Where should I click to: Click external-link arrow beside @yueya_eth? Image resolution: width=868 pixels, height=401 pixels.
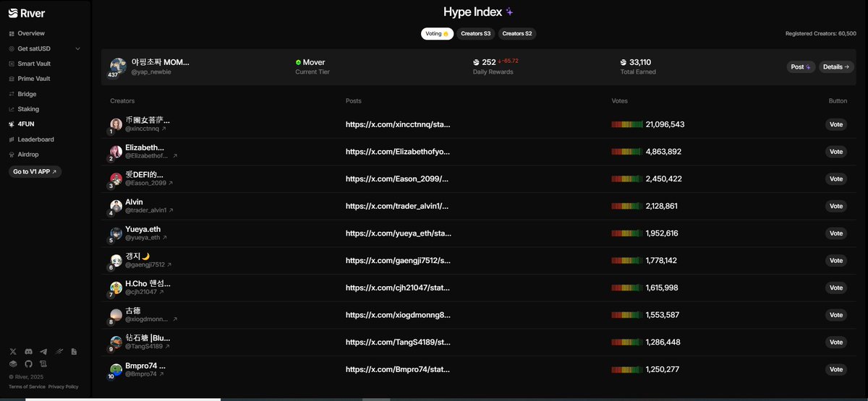[164, 238]
